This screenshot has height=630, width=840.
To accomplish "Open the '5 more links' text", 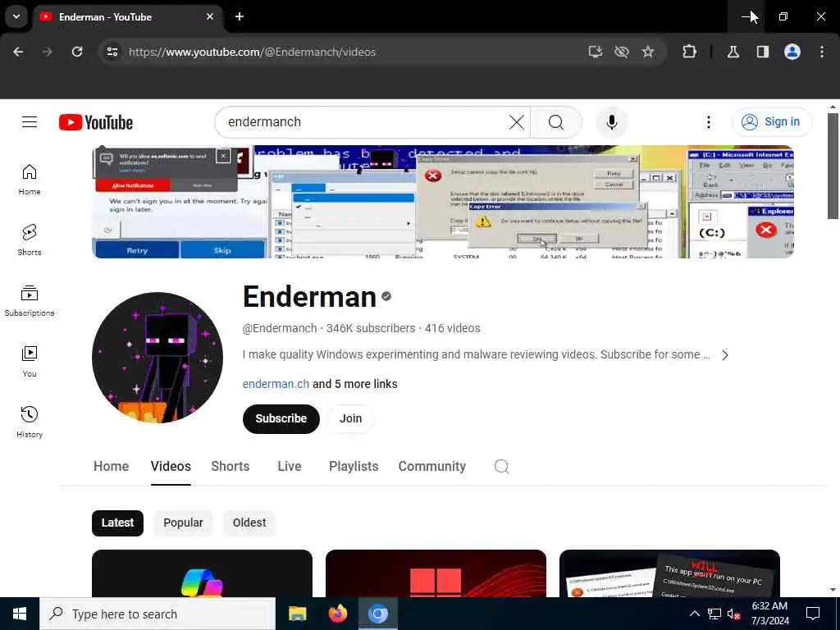I will click(366, 384).
